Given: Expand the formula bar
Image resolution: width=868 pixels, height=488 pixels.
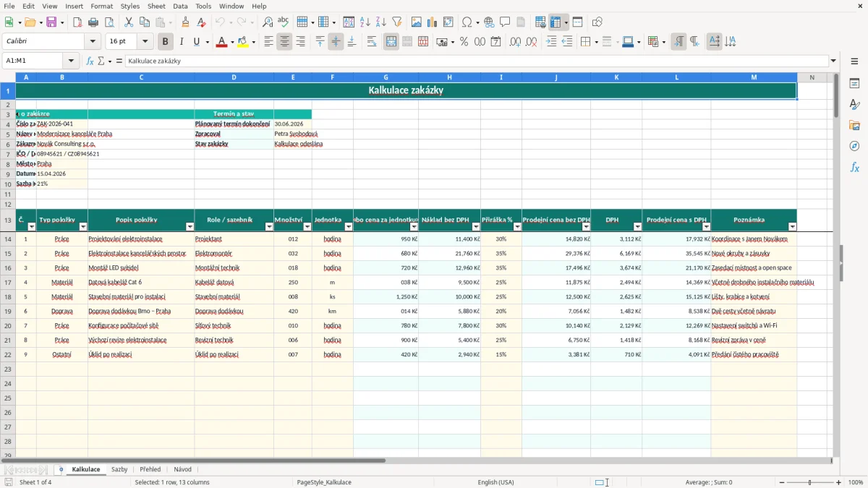Looking at the screenshot, I should click(833, 61).
